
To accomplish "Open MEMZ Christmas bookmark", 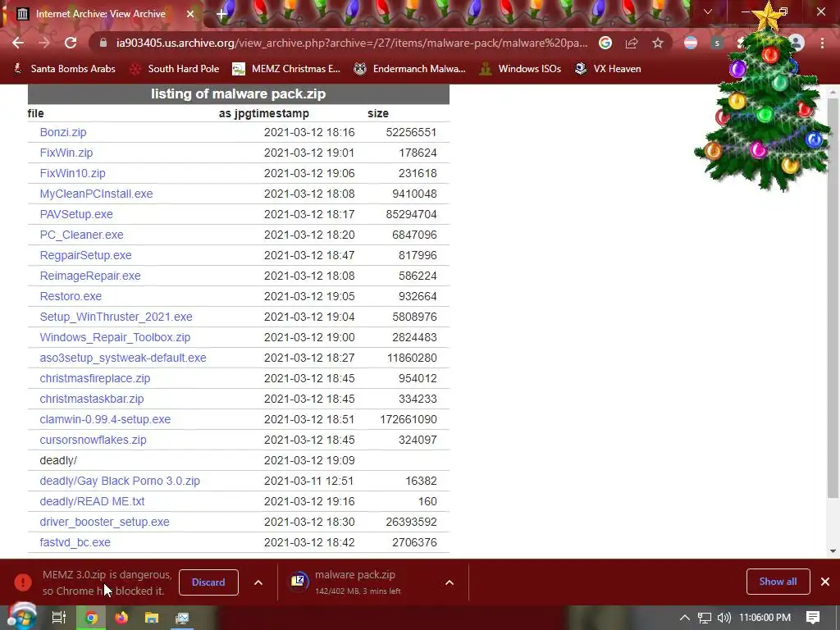I will [x=286, y=69].
